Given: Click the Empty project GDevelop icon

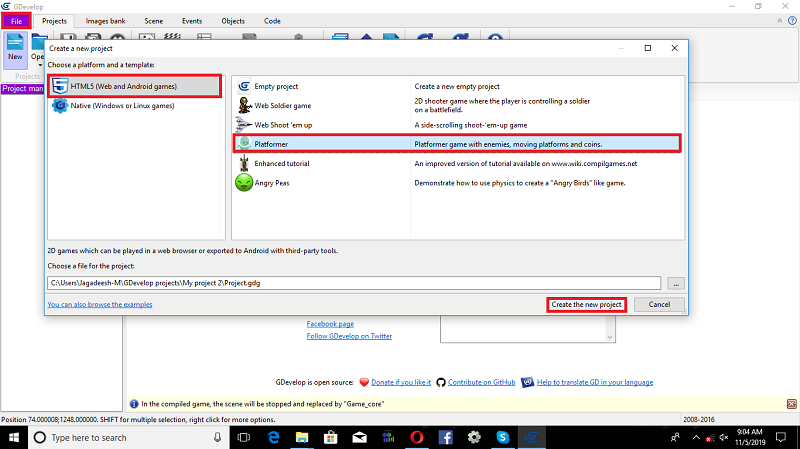Looking at the screenshot, I should pos(244,86).
